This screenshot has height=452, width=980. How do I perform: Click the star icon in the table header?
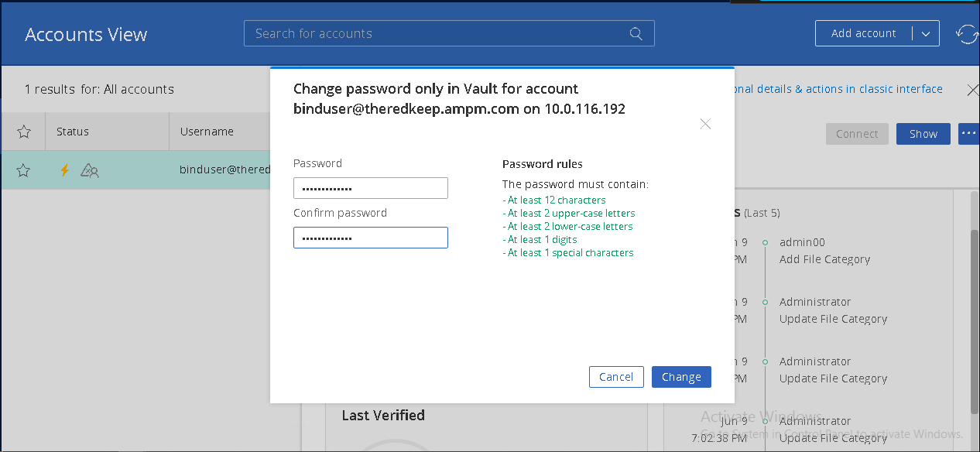click(x=23, y=131)
